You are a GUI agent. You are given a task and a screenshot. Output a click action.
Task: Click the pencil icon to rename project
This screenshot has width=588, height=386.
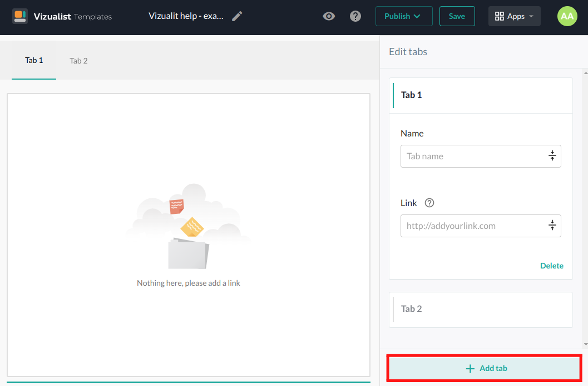237,16
